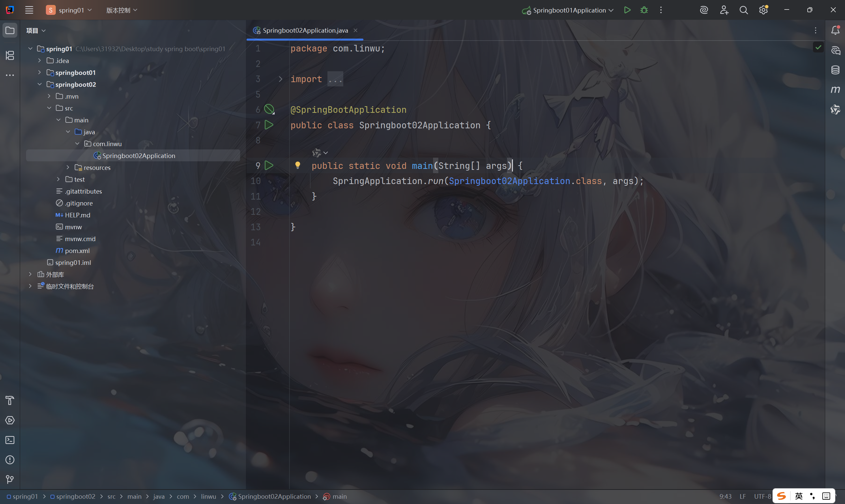Open the Database tool window
845x504 pixels.
click(x=835, y=70)
